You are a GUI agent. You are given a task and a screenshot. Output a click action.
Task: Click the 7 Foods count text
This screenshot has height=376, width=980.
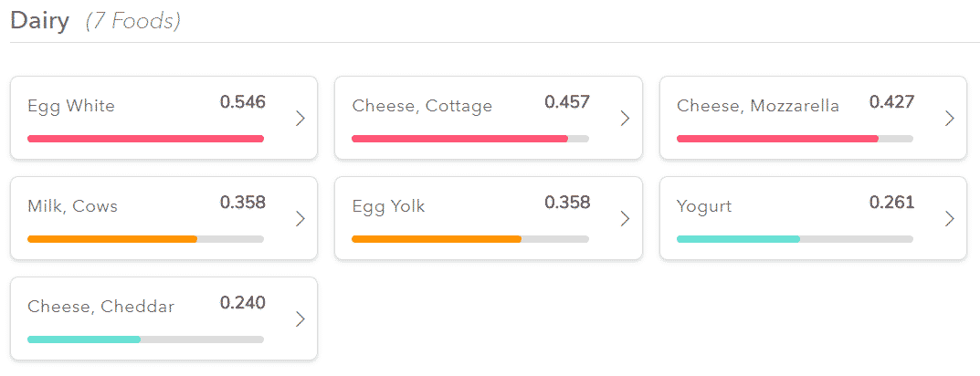pyautogui.click(x=133, y=22)
